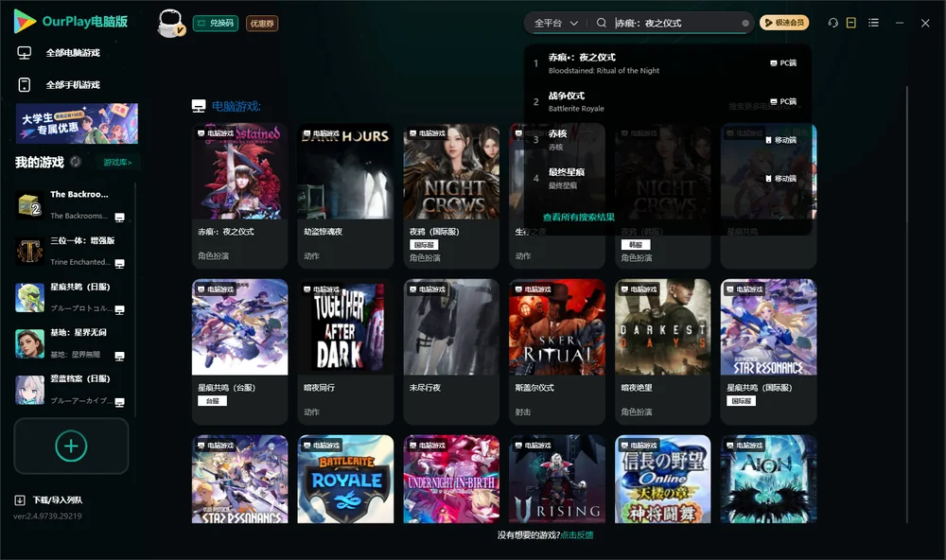Open the 赤痕：夜之仪式 game card
The height and width of the screenshot is (560, 946).
point(239,196)
